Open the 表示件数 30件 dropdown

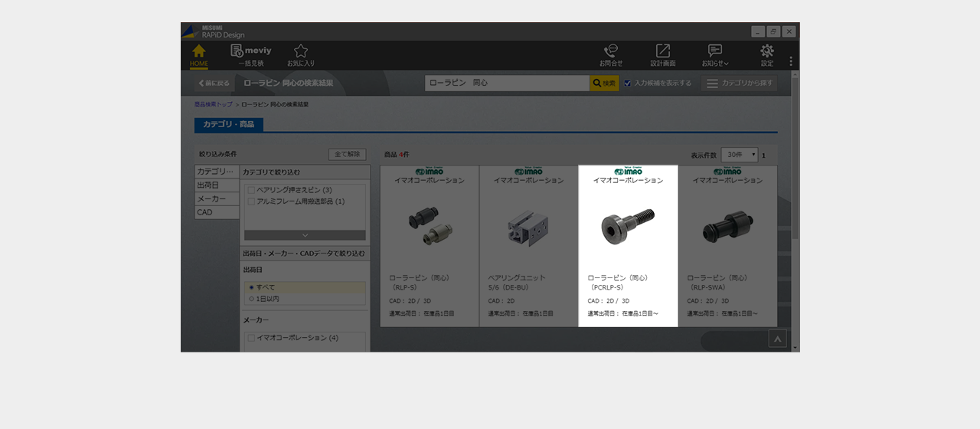pos(739,155)
